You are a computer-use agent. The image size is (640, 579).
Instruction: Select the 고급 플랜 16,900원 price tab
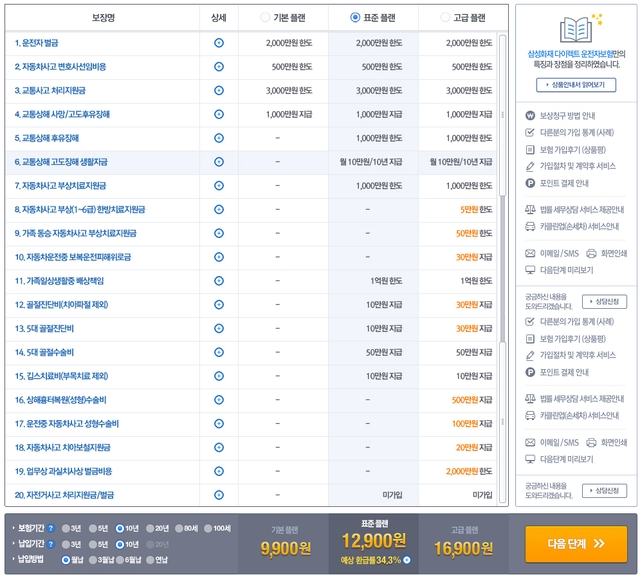(462, 543)
